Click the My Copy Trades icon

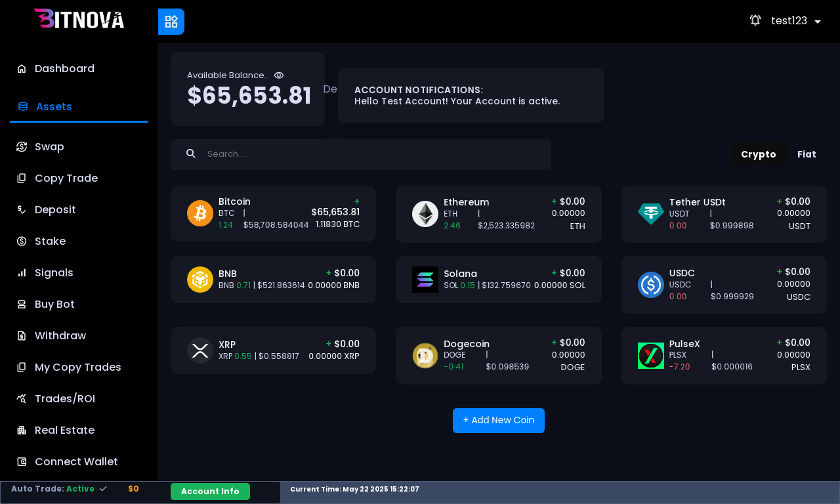click(22, 367)
